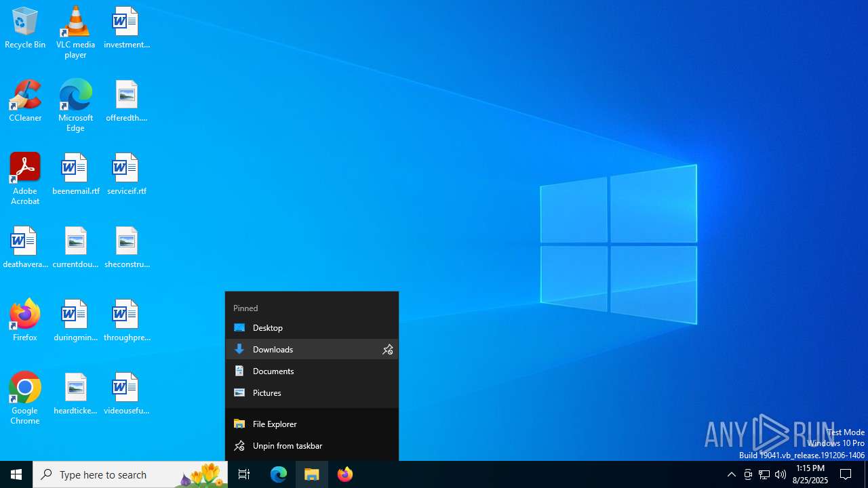The image size is (868, 488).
Task: Open Downloads from the pinned jump list
Action: (x=302, y=349)
